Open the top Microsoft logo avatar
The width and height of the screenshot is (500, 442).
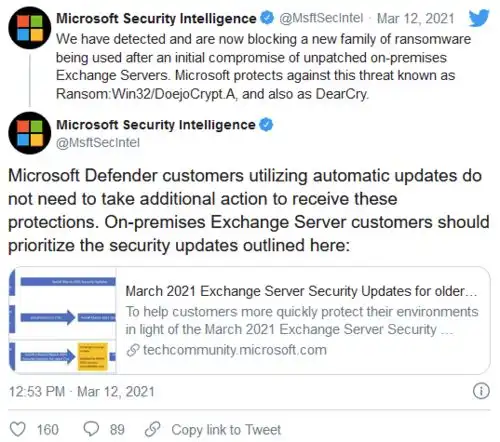pyautogui.click(x=30, y=28)
